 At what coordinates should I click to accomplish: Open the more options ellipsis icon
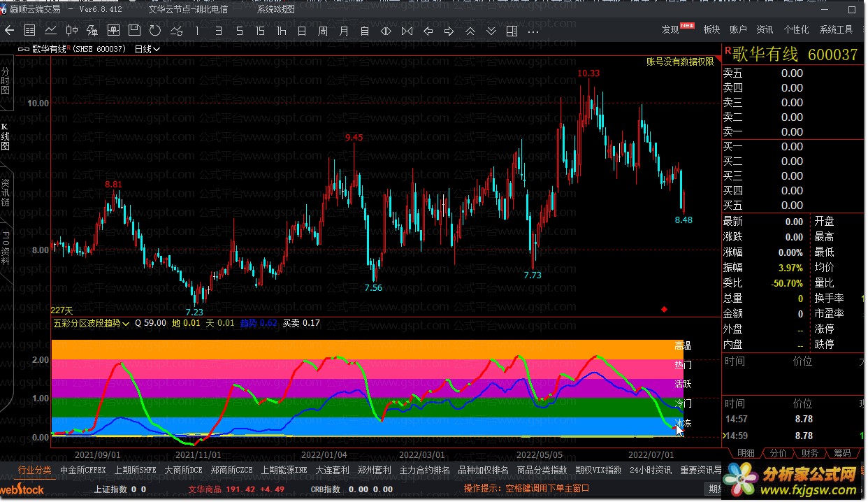click(x=533, y=31)
